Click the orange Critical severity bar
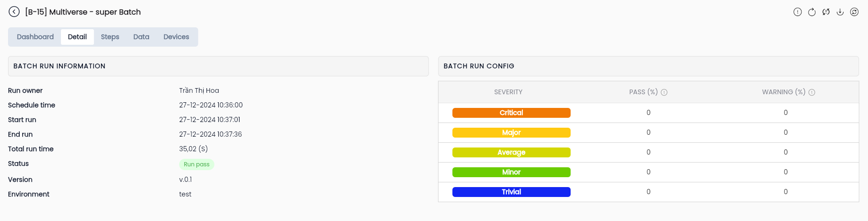Image resolution: width=868 pixels, height=221 pixels. (x=511, y=113)
